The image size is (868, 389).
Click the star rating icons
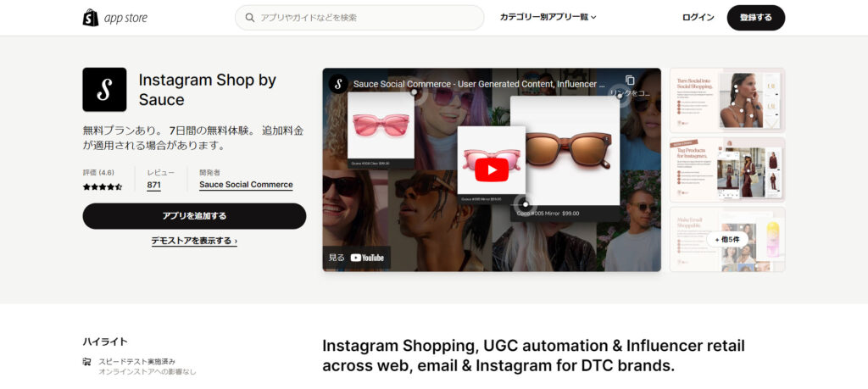pyautogui.click(x=103, y=187)
